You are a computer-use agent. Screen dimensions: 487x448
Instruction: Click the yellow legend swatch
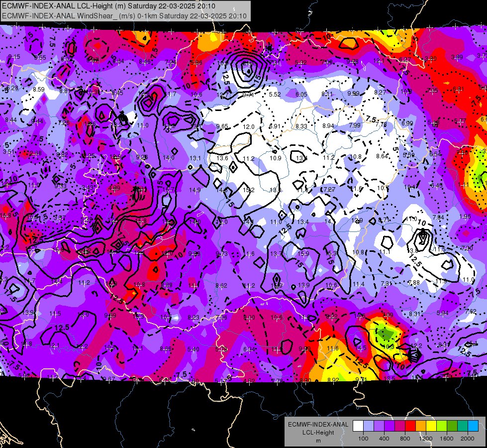coord(431,426)
